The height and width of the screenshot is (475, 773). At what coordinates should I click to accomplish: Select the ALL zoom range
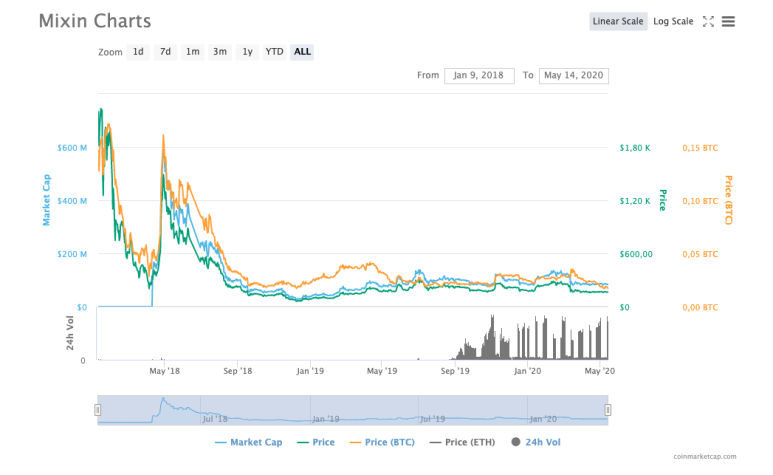pyautogui.click(x=302, y=52)
